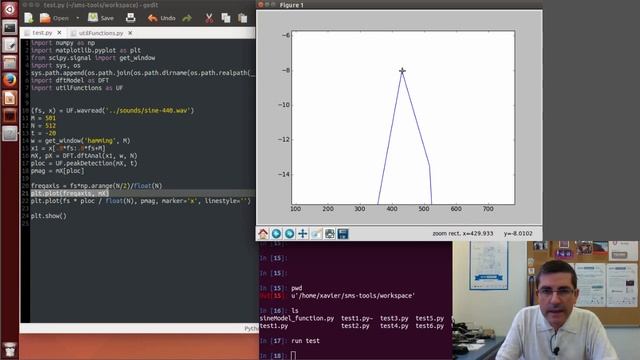The image size is (640, 360).
Task: Click the 'hamming' string in the code
Action: click(100, 141)
